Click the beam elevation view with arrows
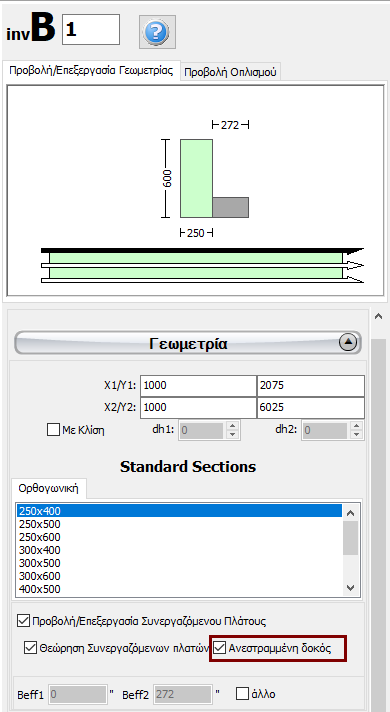 pos(202,266)
